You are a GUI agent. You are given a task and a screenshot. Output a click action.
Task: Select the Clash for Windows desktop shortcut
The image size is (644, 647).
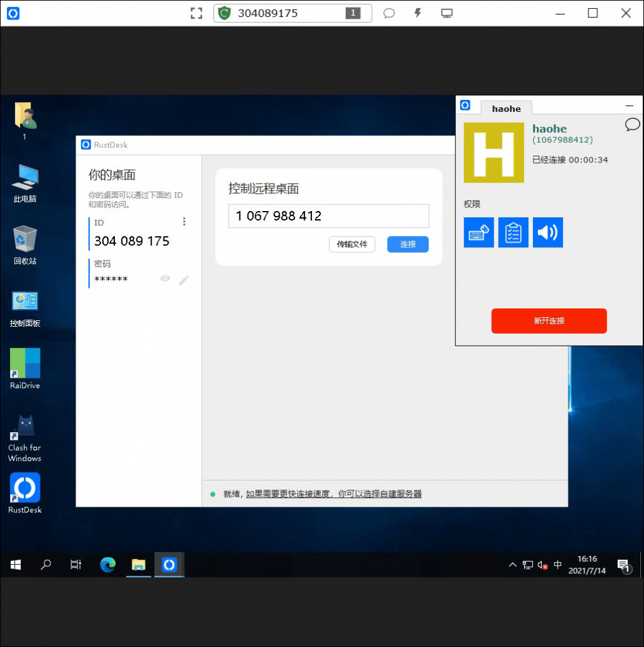[x=25, y=438]
